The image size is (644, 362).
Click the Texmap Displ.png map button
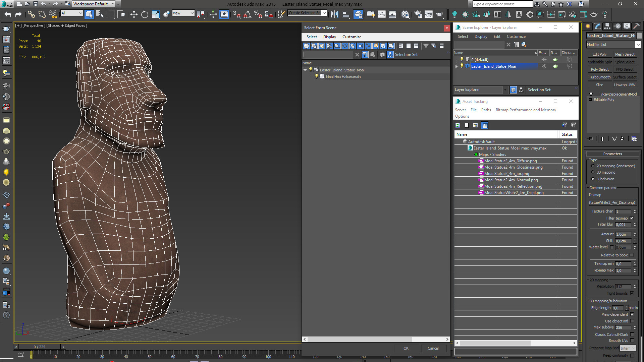coord(612,202)
